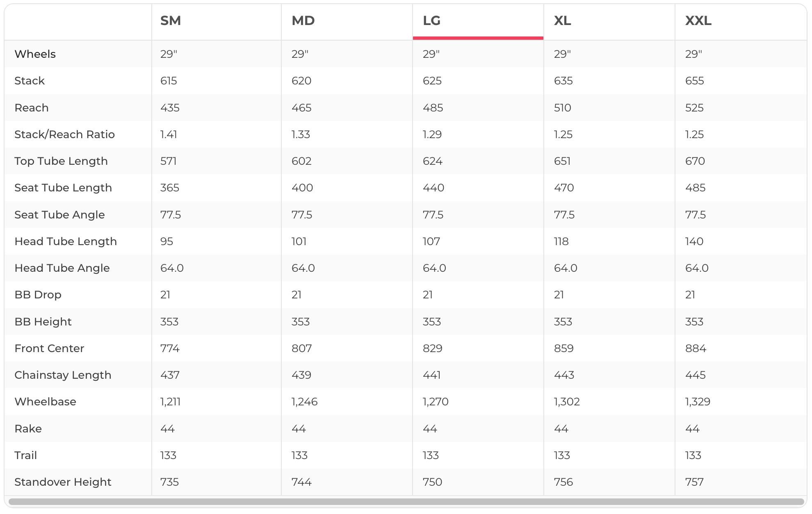Image resolution: width=812 pixels, height=514 pixels.
Task: Click the Top Tube Length row label
Action: tap(61, 161)
